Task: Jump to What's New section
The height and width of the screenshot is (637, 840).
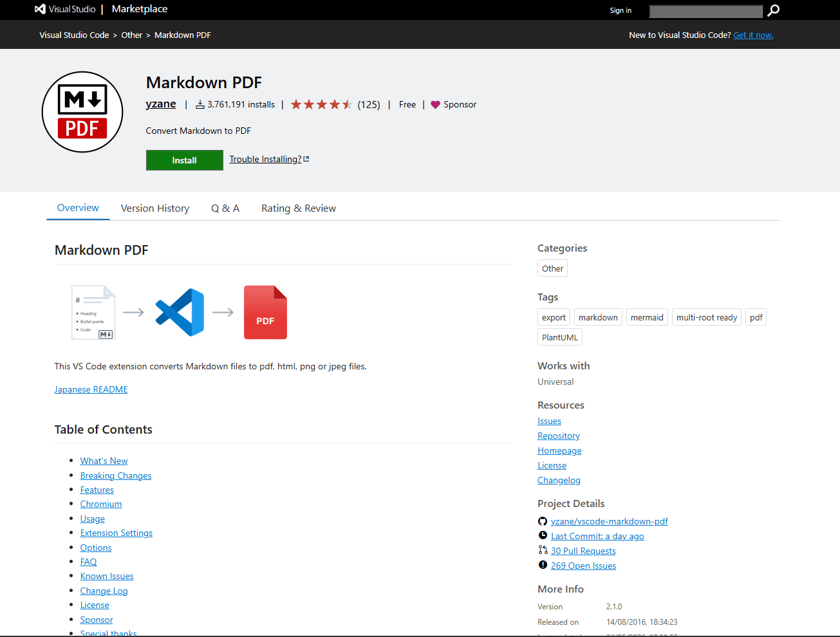Action: tap(104, 461)
